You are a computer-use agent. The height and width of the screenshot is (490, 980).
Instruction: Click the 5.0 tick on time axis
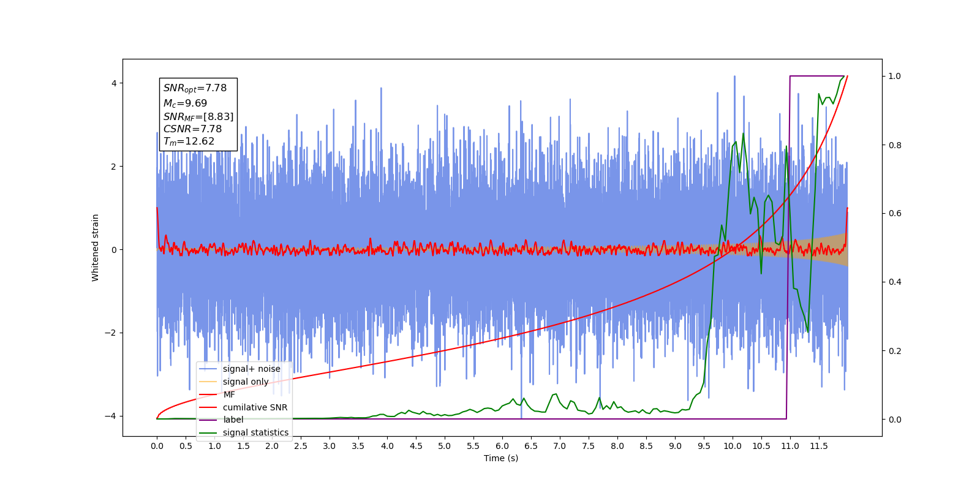(445, 446)
